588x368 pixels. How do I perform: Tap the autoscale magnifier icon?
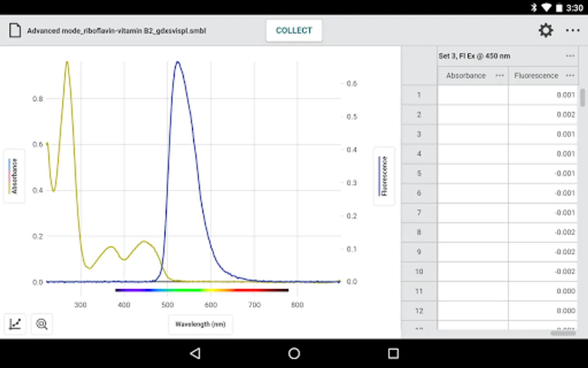pyautogui.click(x=42, y=324)
